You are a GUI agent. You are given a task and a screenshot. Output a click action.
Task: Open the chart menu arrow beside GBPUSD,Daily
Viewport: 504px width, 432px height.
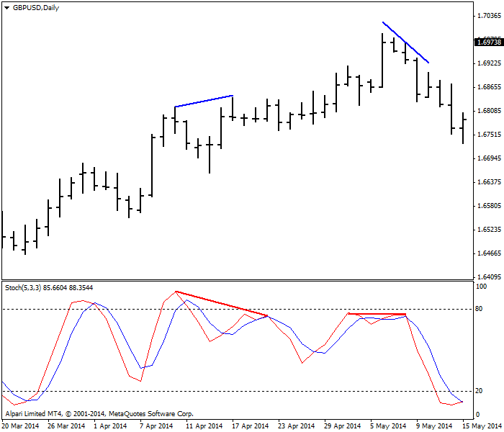[x=6, y=7]
